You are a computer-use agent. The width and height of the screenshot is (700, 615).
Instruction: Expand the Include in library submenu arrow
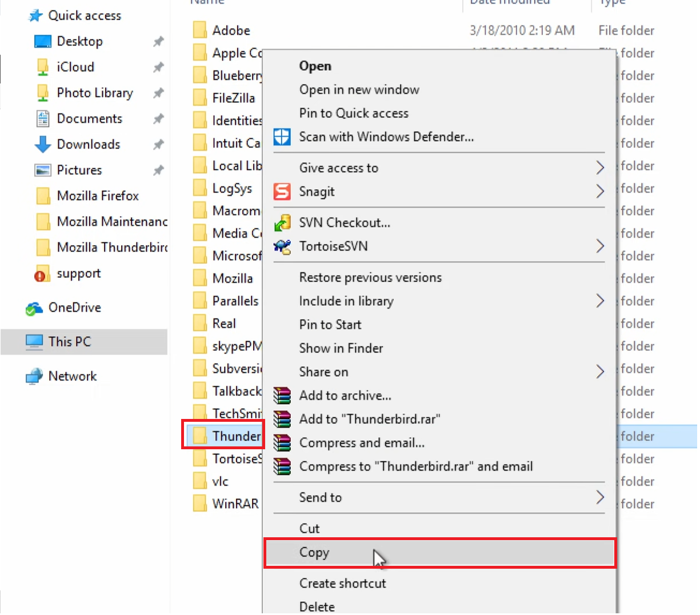[x=599, y=301]
